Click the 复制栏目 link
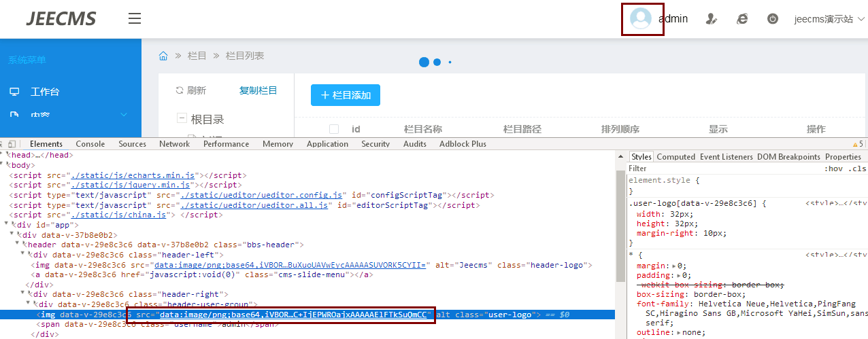Screen dimensions: 868x339 (258, 90)
